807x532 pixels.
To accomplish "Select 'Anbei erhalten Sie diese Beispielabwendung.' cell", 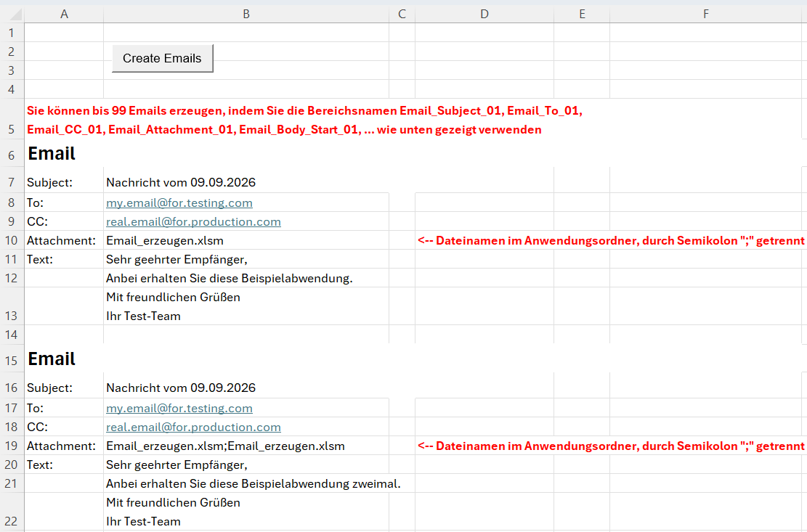I will [x=230, y=279].
